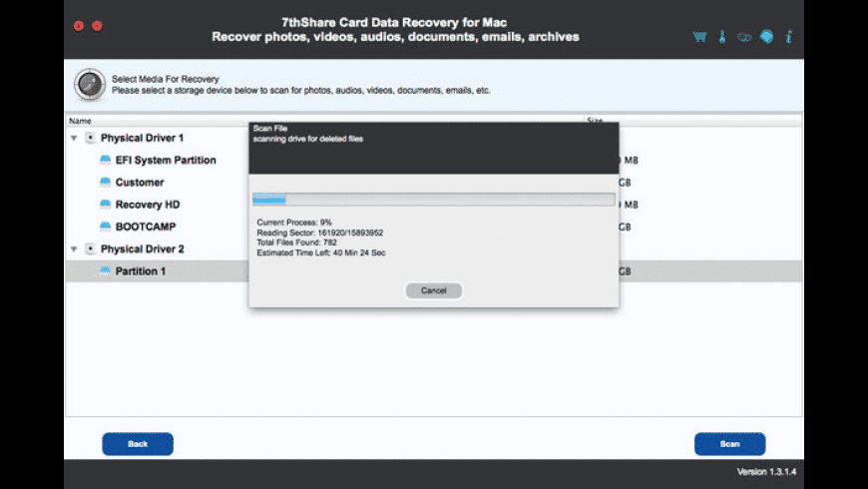Click the Total Files Found 782 text

pyautogui.click(x=296, y=243)
